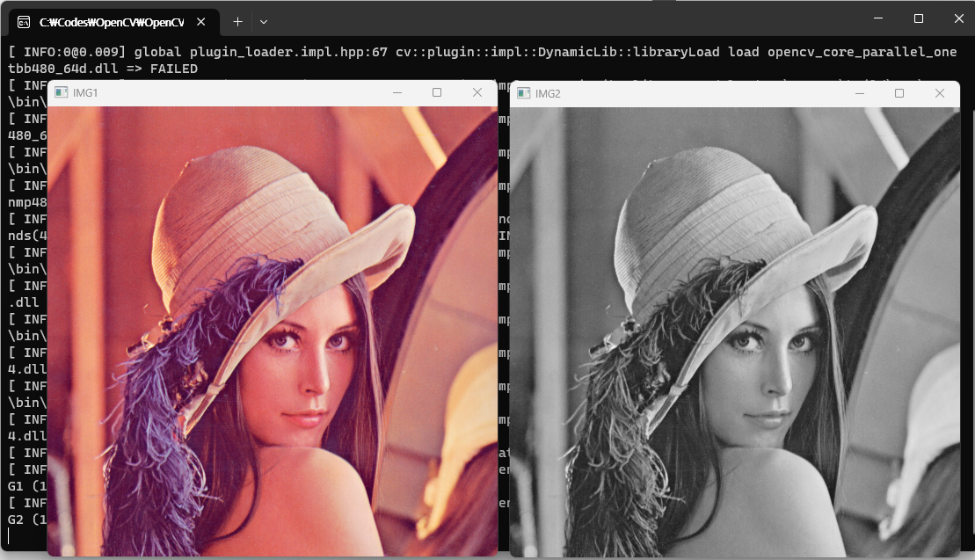
Task: Maximize the IMG1 window
Action: pos(437,92)
